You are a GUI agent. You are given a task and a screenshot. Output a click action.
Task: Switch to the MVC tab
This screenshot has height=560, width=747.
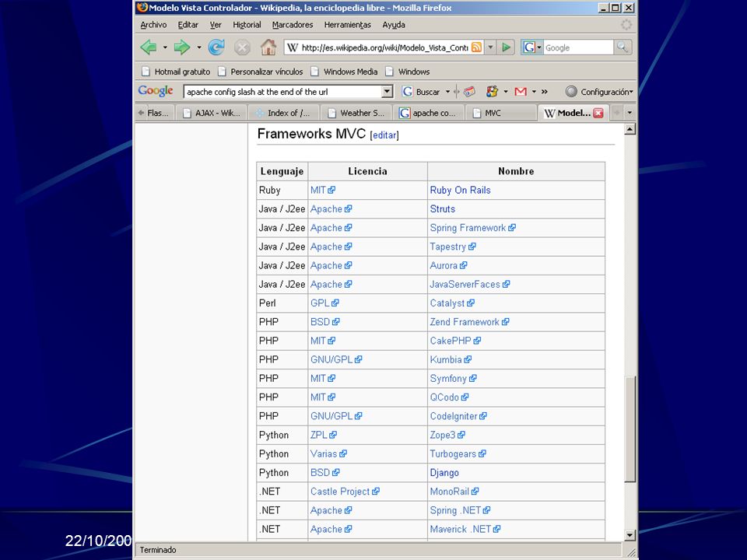[x=500, y=113]
